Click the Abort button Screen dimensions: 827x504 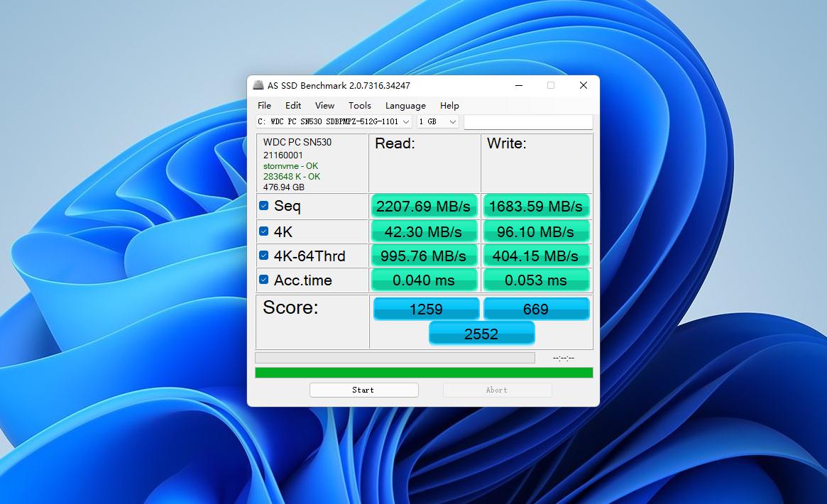[497, 390]
